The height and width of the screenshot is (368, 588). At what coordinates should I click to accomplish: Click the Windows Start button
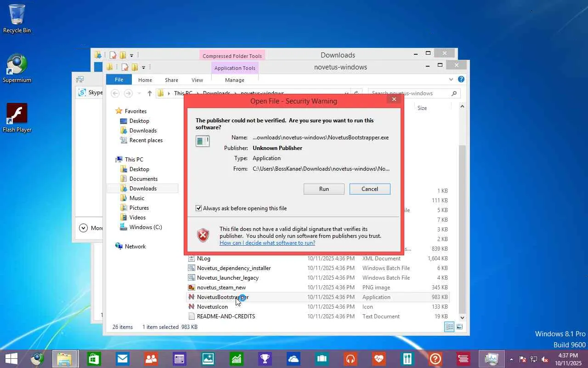click(x=11, y=358)
